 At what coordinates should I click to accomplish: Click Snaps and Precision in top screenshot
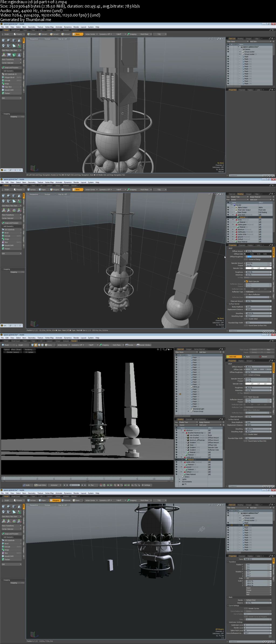(x=11, y=68)
